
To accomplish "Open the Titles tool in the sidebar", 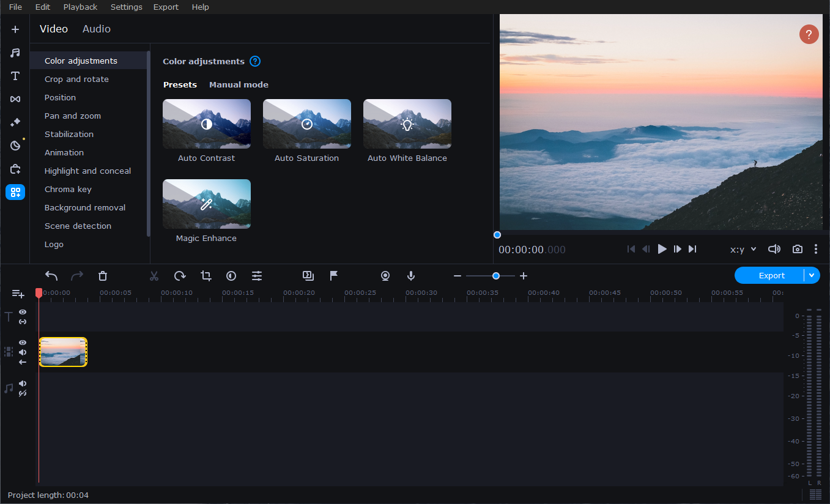I will (x=15, y=76).
